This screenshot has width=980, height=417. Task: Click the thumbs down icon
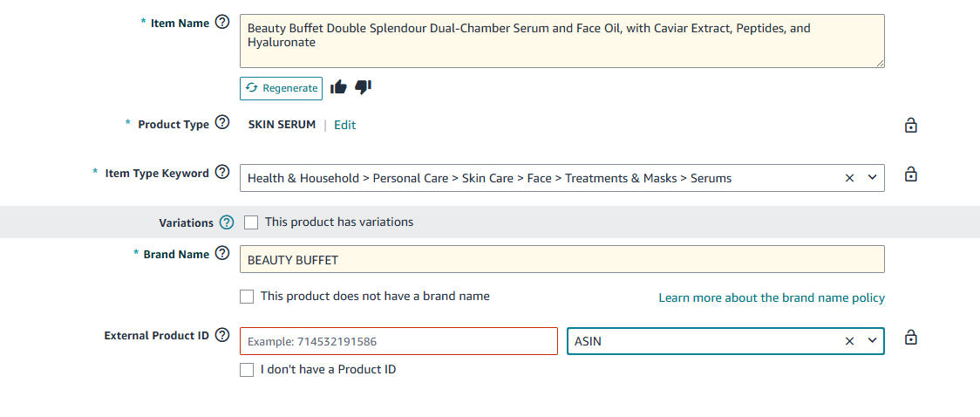363,87
